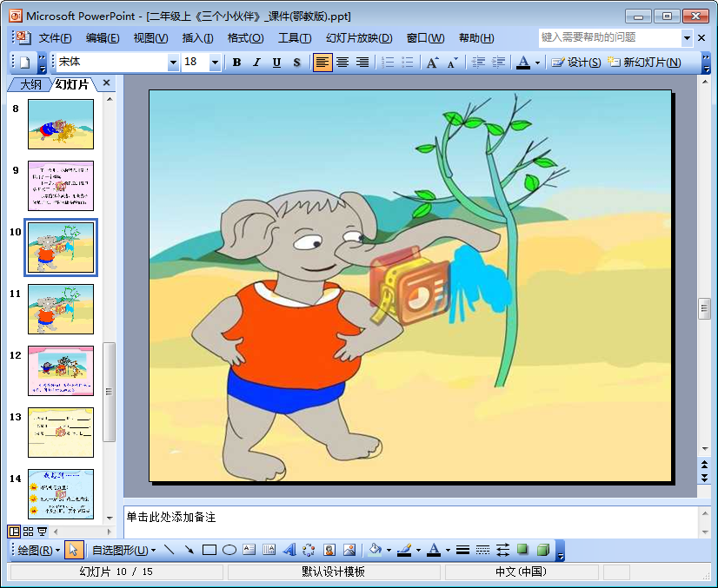Open the 编辑(E) menu
718x588 pixels.
tap(103, 38)
